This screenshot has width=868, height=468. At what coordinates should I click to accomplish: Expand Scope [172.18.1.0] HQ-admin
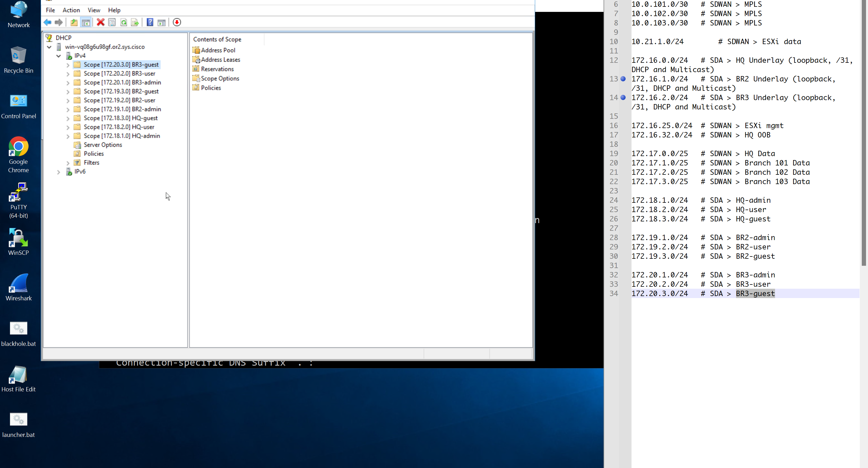68,136
